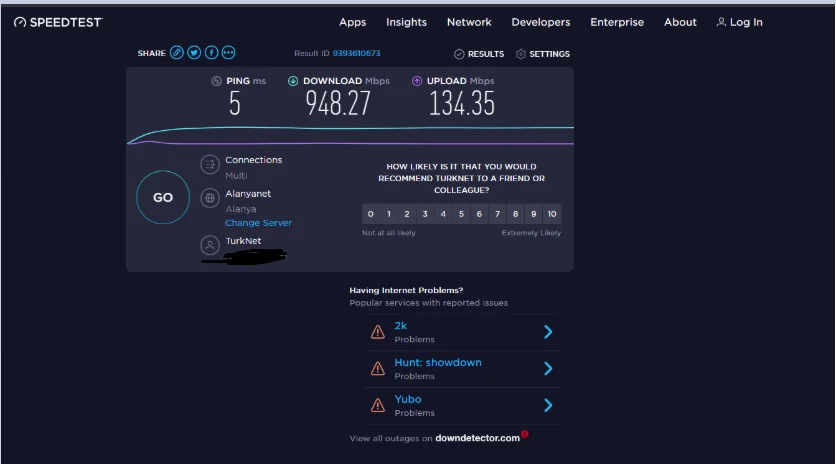Open the Network menu item
Image resolution: width=836 pixels, height=464 pixels.
click(469, 22)
